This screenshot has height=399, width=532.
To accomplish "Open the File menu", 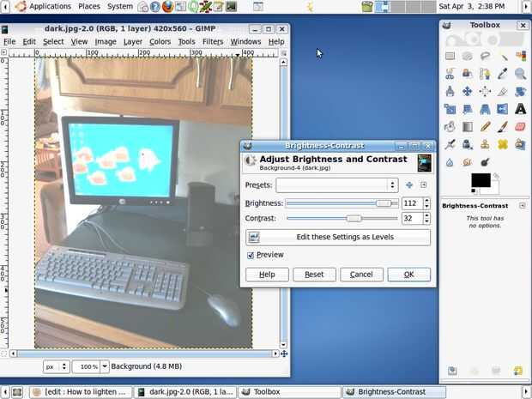I will [x=9, y=42].
